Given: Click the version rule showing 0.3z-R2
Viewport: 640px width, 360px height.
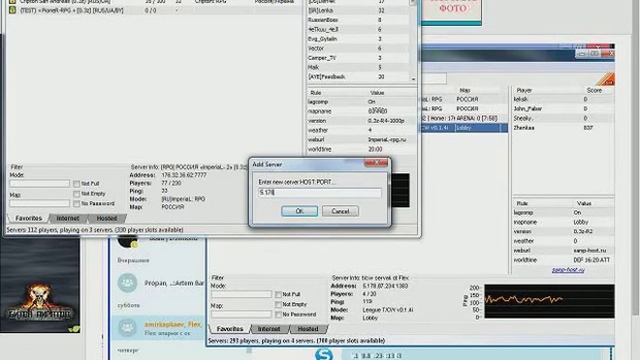Looking at the screenshot, I should [x=563, y=231].
